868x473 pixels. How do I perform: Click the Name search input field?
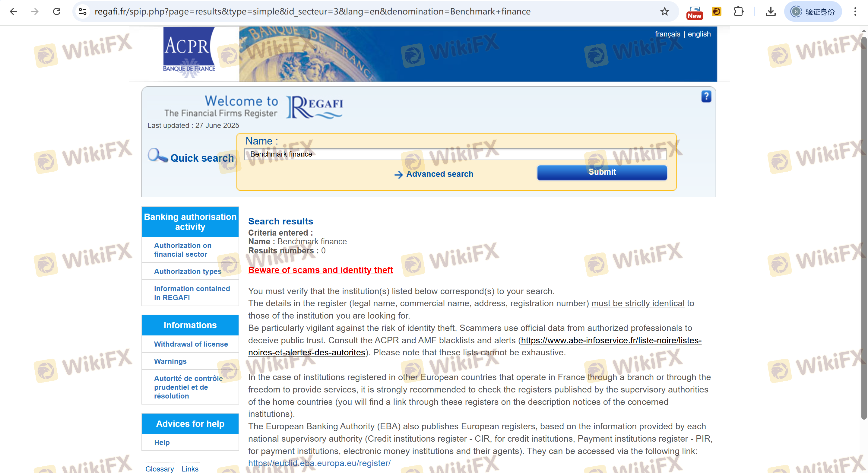point(455,154)
